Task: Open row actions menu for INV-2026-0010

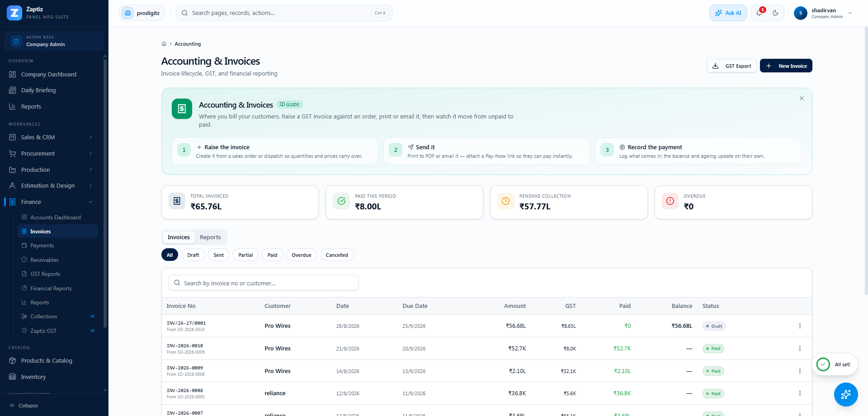Action: (x=800, y=349)
